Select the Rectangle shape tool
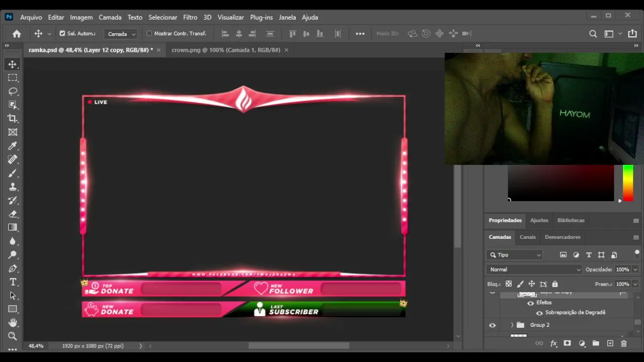This screenshot has height=362, width=644. point(13,309)
